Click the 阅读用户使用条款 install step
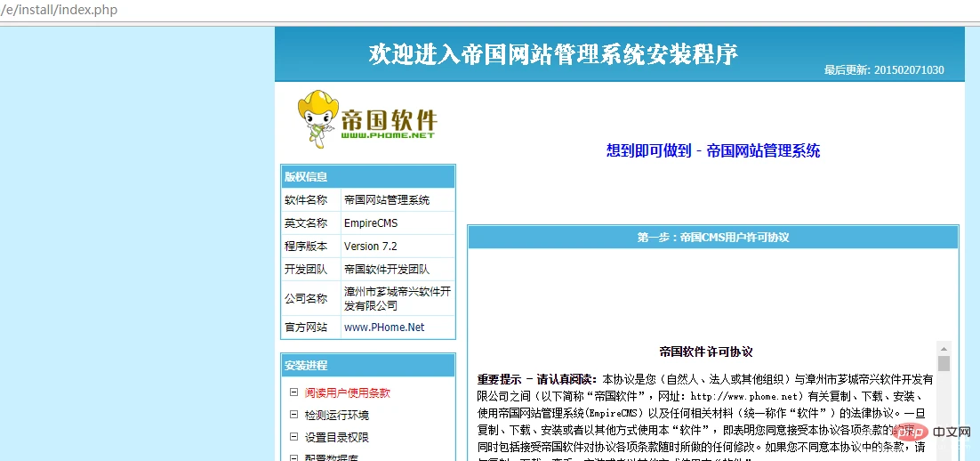The height and width of the screenshot is (461, 980). point(348,392)
